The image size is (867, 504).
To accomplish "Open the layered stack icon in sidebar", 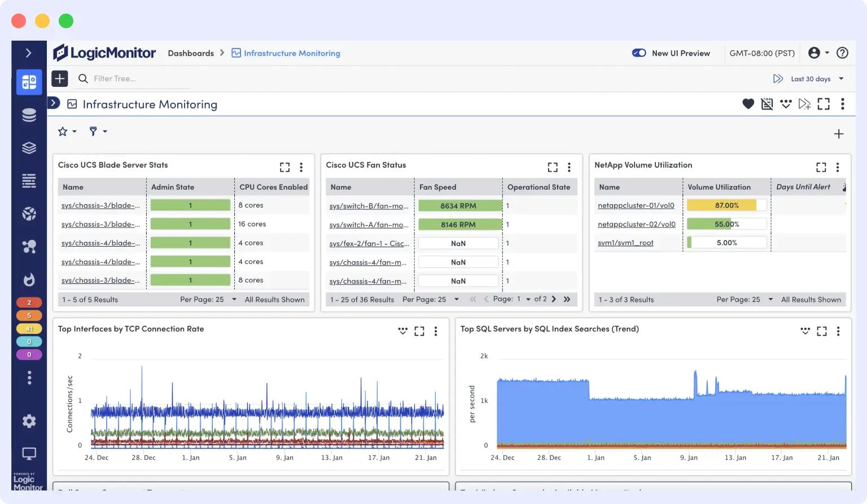I will (x=29, y=148).
